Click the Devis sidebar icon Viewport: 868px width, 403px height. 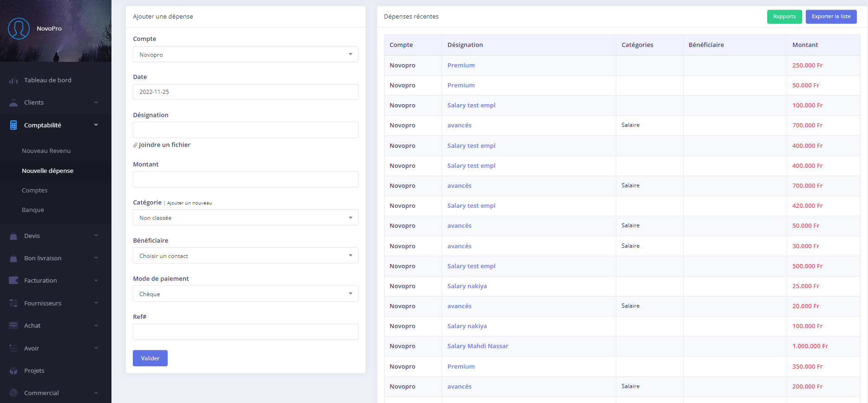pos(13,236)
